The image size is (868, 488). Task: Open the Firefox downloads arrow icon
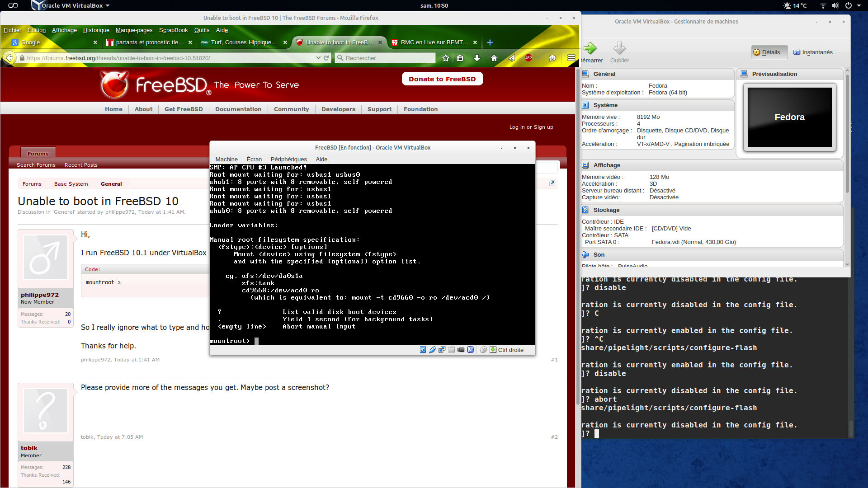pos(476,58)
